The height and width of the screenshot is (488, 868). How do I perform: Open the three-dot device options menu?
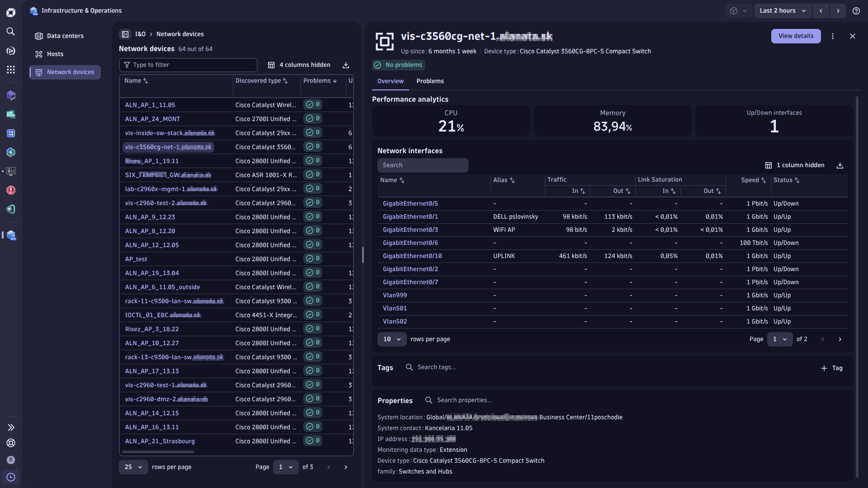[x=833, y=36]
